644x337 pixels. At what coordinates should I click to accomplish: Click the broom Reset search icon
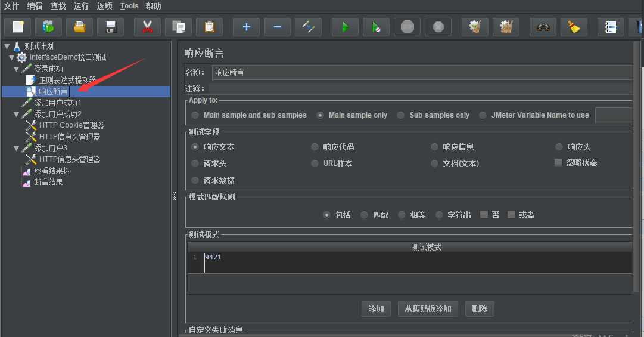[574, 27]
